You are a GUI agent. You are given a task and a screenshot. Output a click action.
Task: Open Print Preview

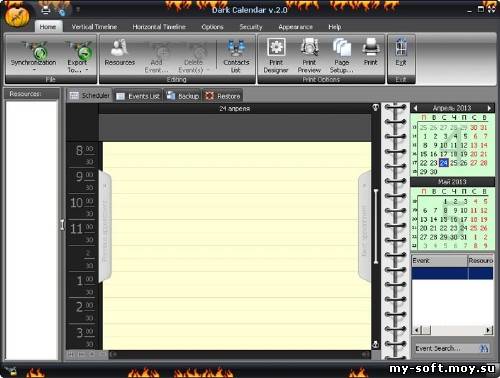click(309, 56)
